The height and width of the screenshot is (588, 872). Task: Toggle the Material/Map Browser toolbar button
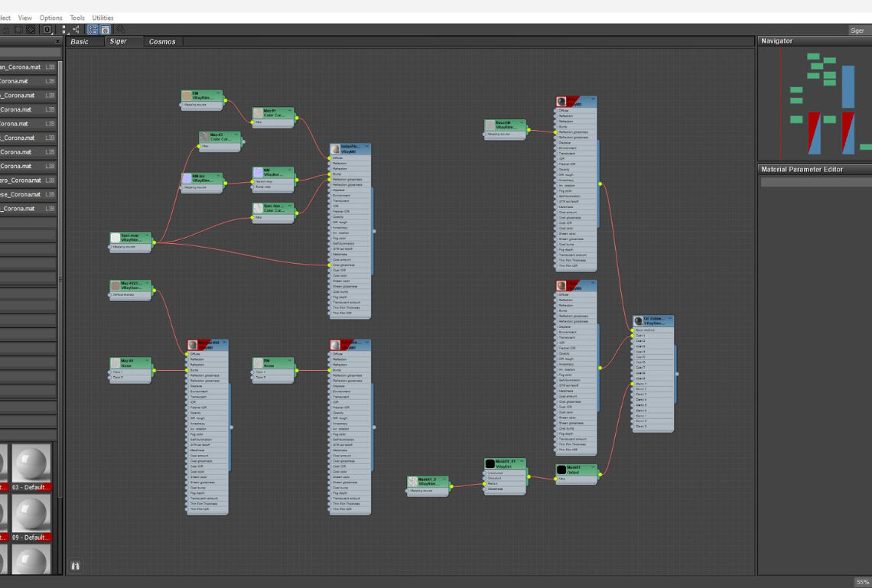coord(93,30)
